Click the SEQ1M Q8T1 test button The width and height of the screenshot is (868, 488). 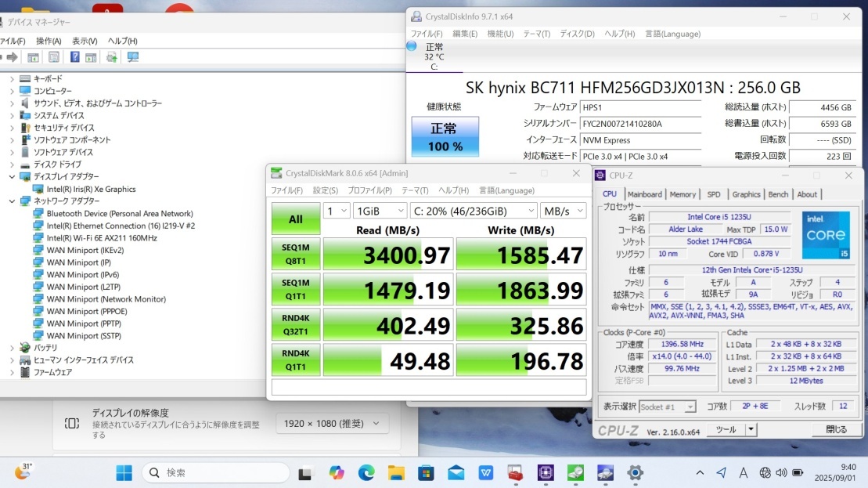(295, 255)
